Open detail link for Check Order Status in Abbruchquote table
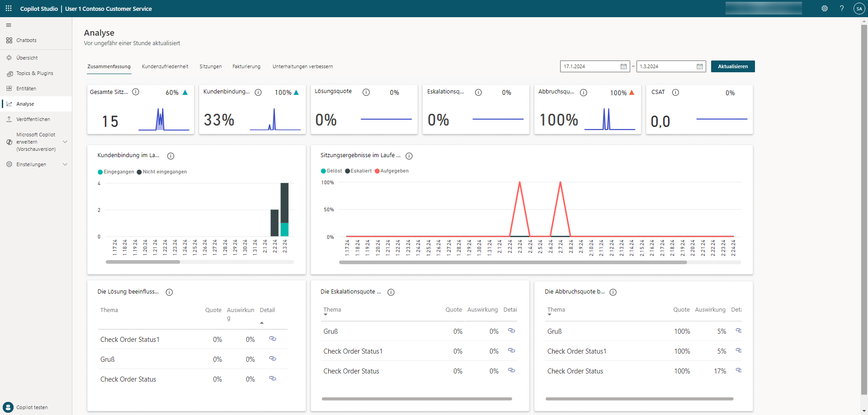 pyautogui.click(x=739, y=370)
